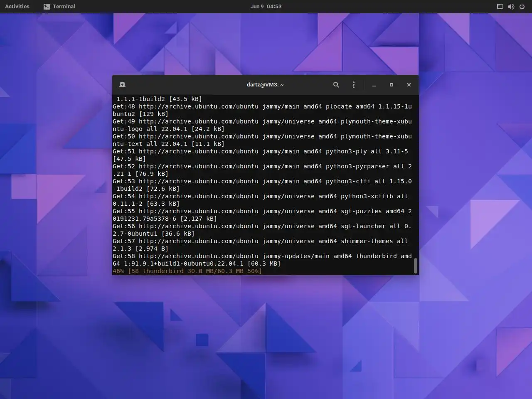This screenshot has height=399, width=532.
Task: Click the Get:52 python3-pycparser line
Action: click(262, 170)
